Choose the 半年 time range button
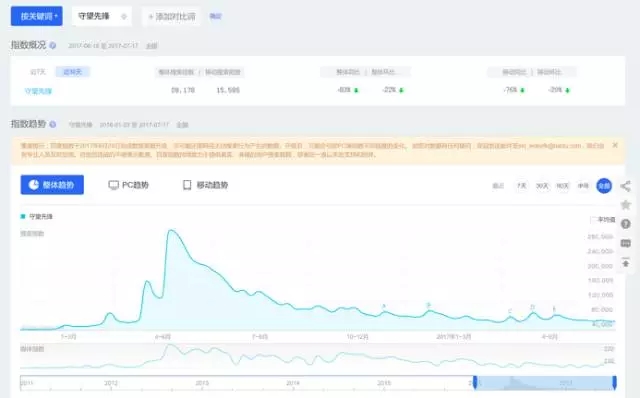 click(583, 186)
